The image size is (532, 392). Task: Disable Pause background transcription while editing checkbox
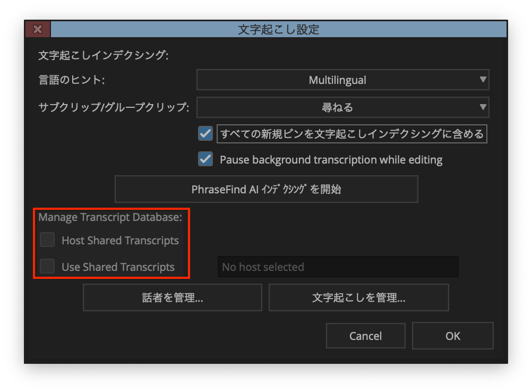pos(205,159)
